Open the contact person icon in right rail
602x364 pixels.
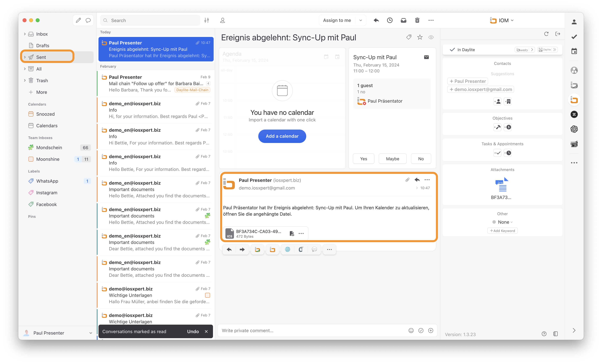coord(574,22)
